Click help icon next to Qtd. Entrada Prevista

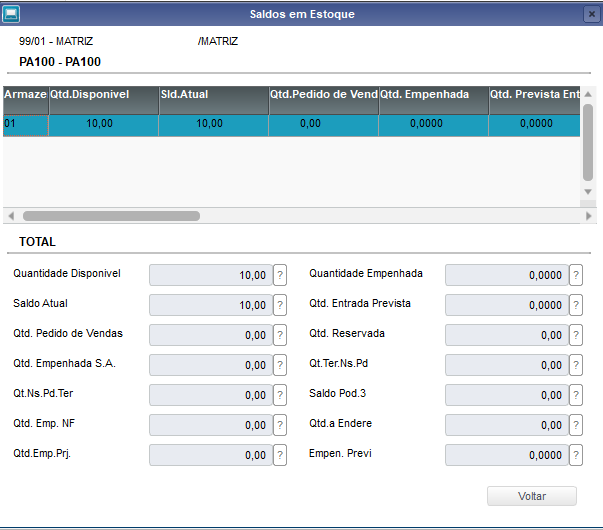pos(576,305)
